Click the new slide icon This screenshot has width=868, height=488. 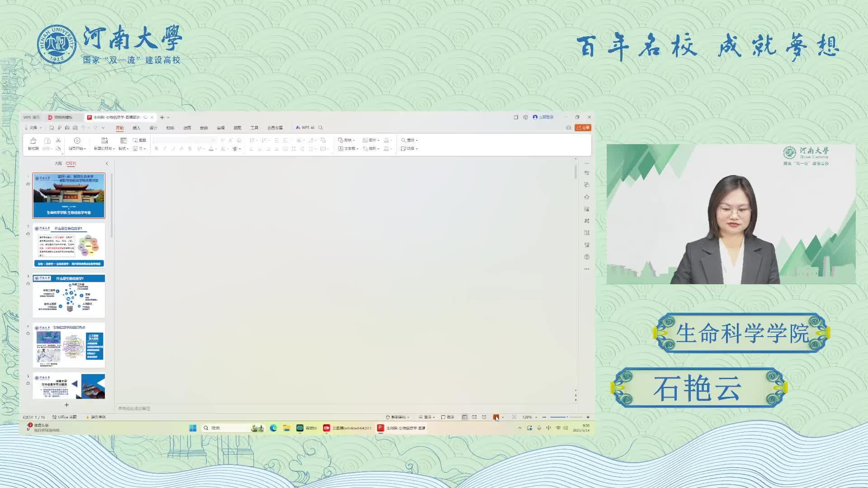pos(104,141)
